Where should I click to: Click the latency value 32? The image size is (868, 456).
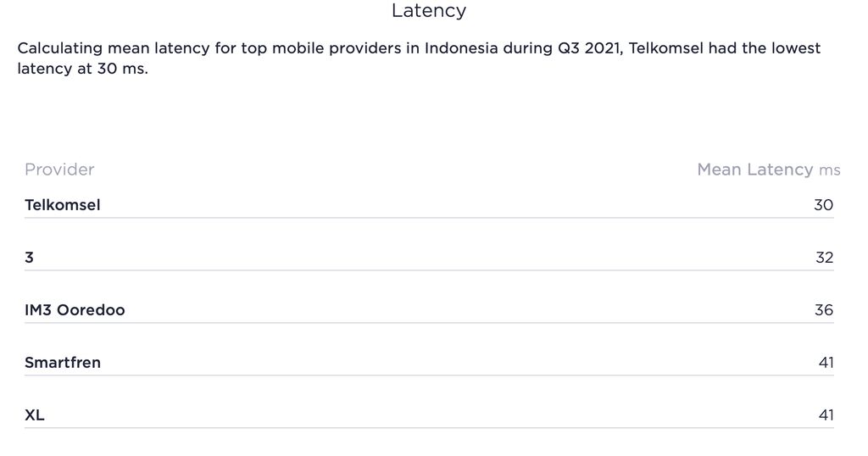click(x=824, y=258)
